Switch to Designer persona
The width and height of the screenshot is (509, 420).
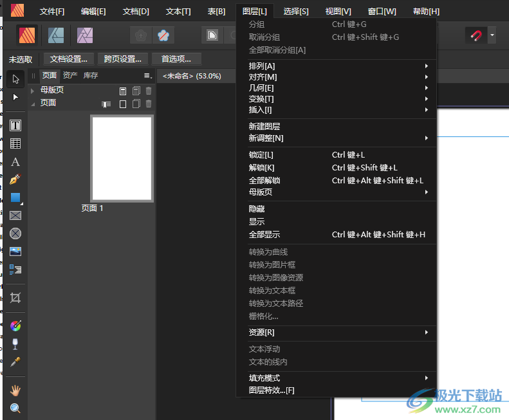[x=56, y=35]
